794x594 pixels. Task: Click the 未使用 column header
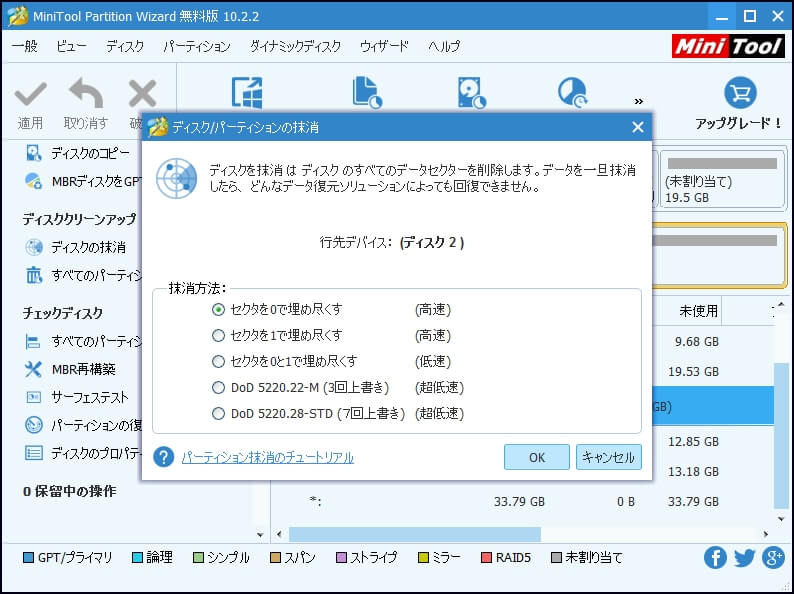pyautogui.click(x=698, y=311)
